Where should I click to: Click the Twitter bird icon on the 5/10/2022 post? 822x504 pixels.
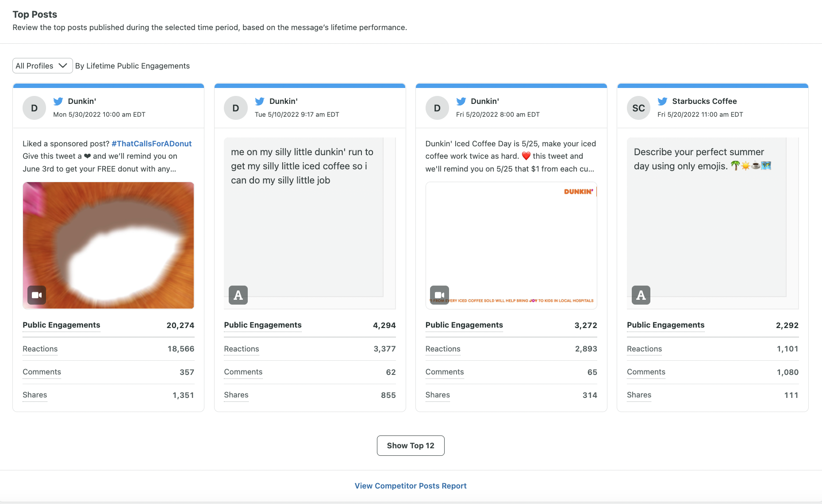260,101
